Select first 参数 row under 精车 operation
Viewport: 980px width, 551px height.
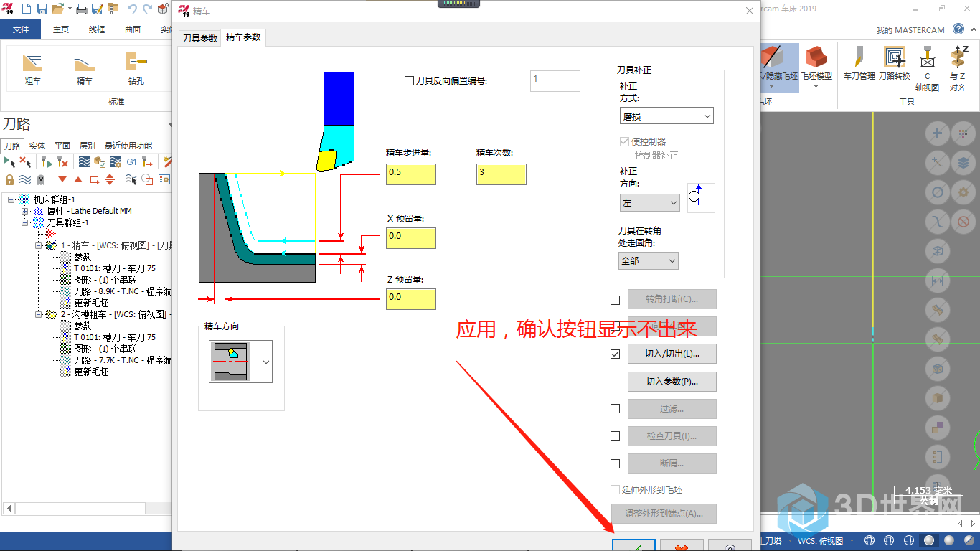coord(83,257)
